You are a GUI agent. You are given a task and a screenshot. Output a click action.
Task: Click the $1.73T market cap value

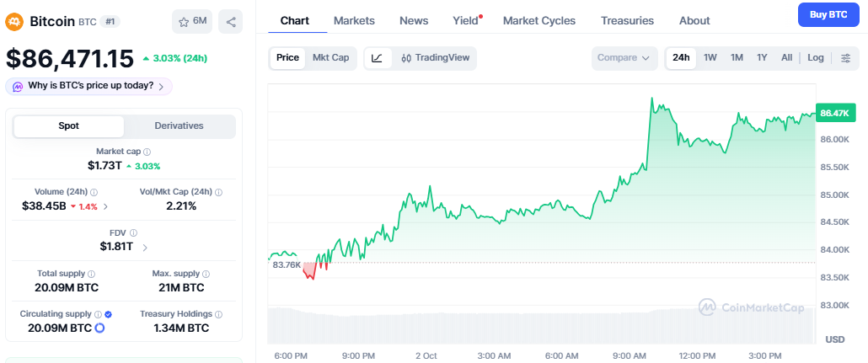104,165
